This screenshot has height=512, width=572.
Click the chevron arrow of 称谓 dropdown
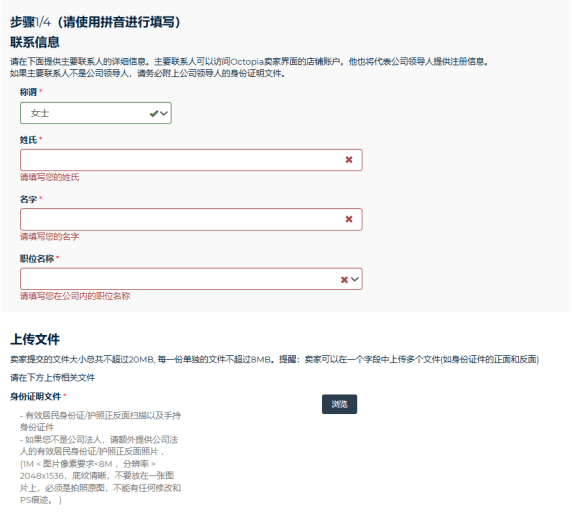click(x=164, y=113)
